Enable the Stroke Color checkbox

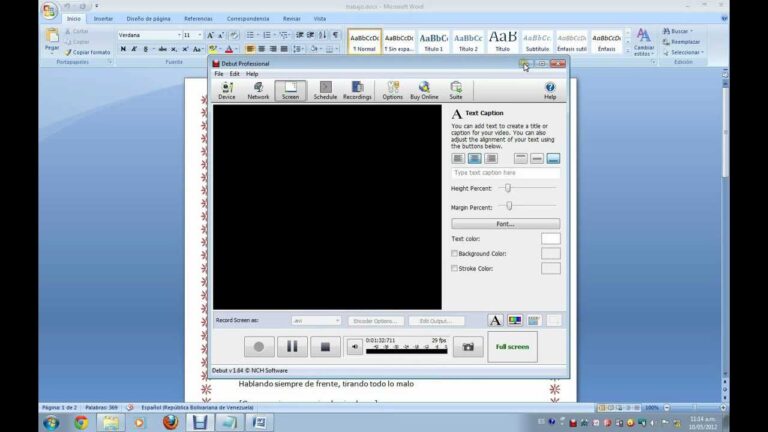click(455, 269)
